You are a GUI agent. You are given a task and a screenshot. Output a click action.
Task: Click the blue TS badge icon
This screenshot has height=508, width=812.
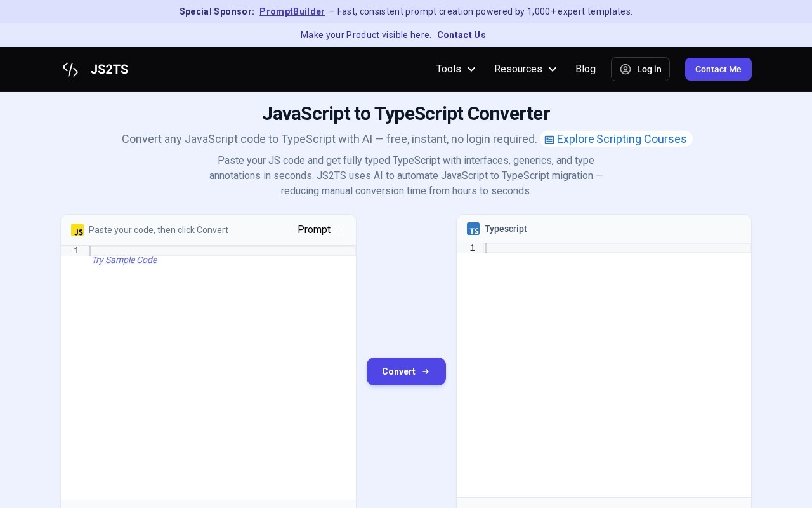point(473,229)
